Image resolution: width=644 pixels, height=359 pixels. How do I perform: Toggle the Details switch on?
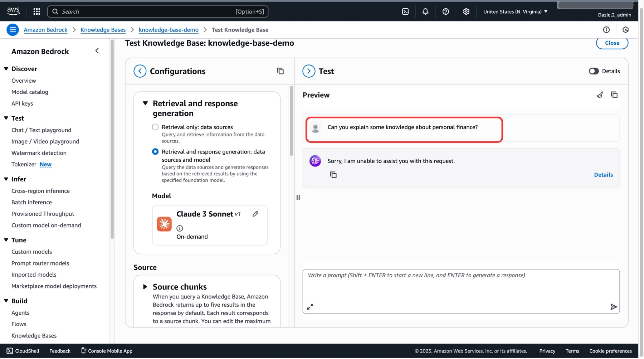click(594, 71)
